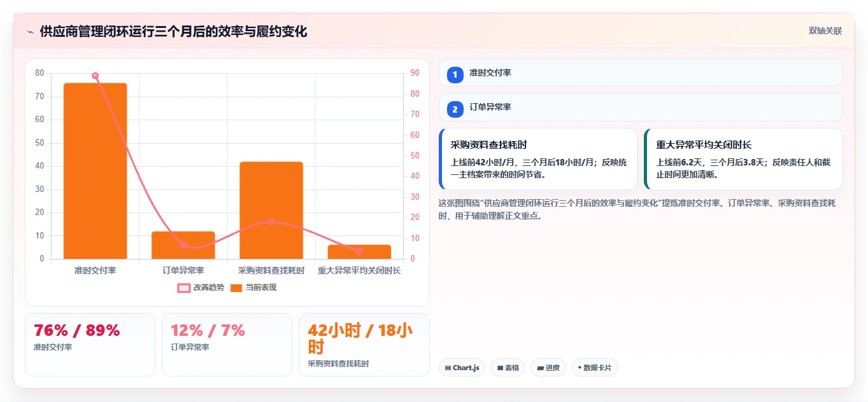868x402 pixels.
Task: Click the 表格 tag
Action: 508,368
